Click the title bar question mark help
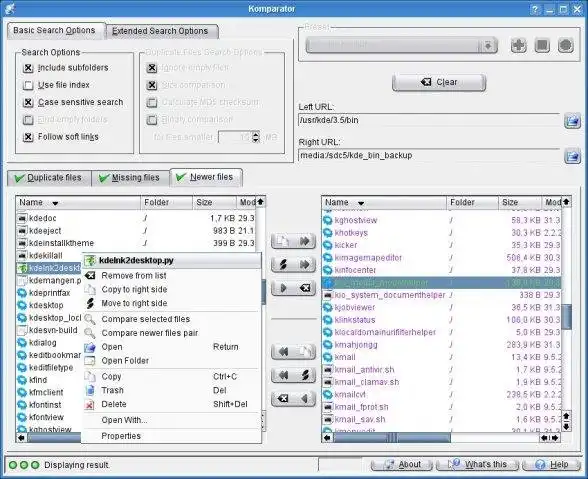Viewport: 588px width, 479px height. (535, 9)
